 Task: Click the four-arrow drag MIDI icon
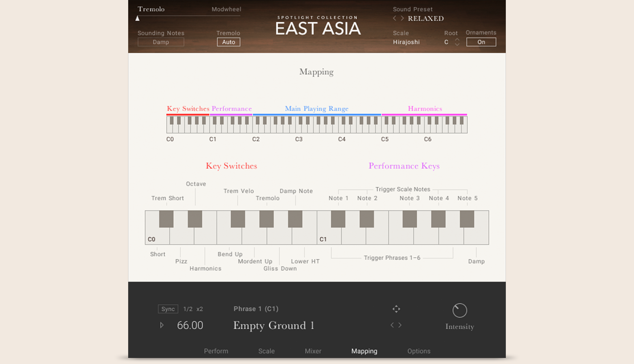[x=396, y=309]
